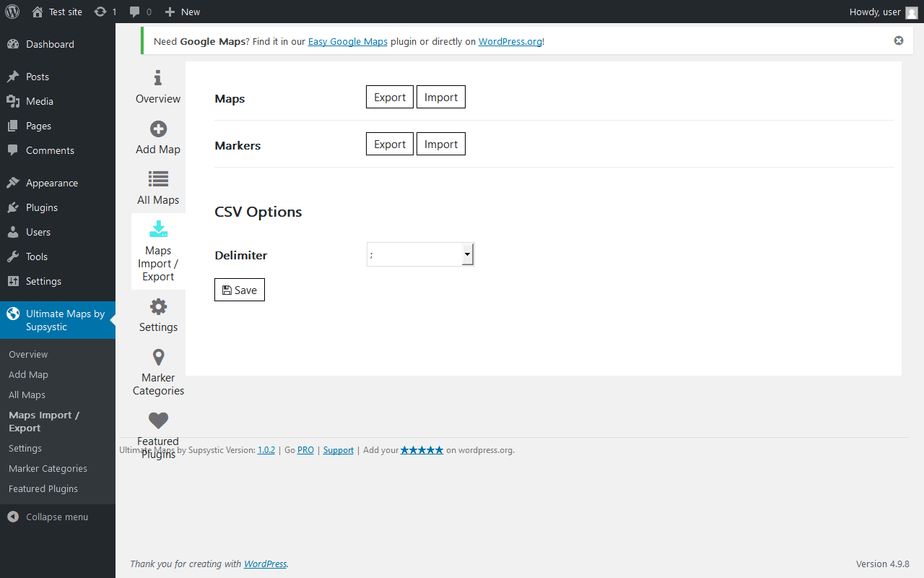Click the Save button under CSV Options

click(240, 290)
